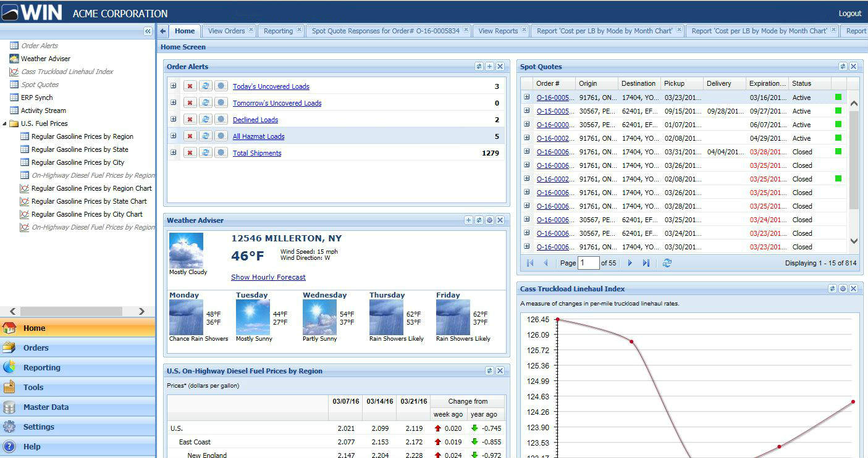Click the Spot Quotes page number field

(x=589, y=263)
